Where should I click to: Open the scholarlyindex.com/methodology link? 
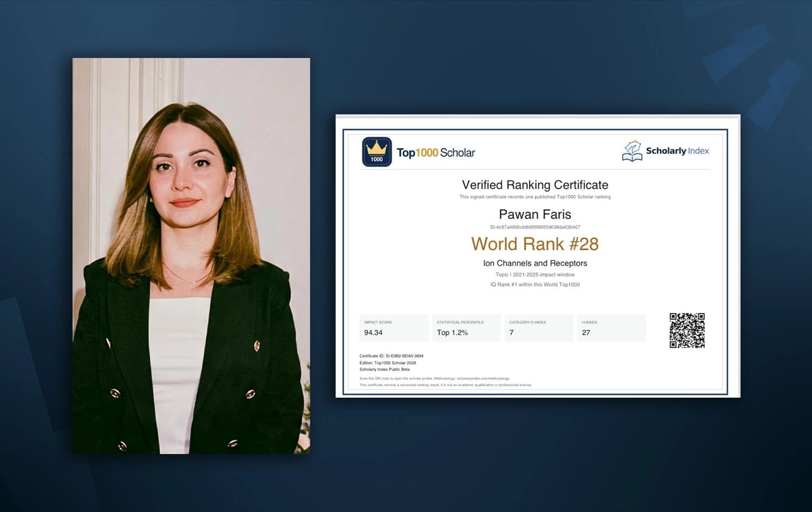pyautogui.click(x=483, y=379)
